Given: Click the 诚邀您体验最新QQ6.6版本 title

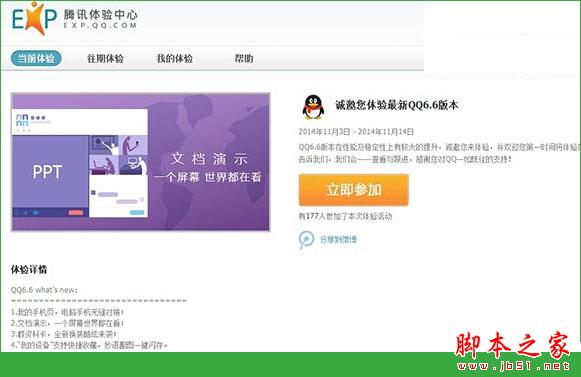Looking at the screenshot, I should click(397, 105).
